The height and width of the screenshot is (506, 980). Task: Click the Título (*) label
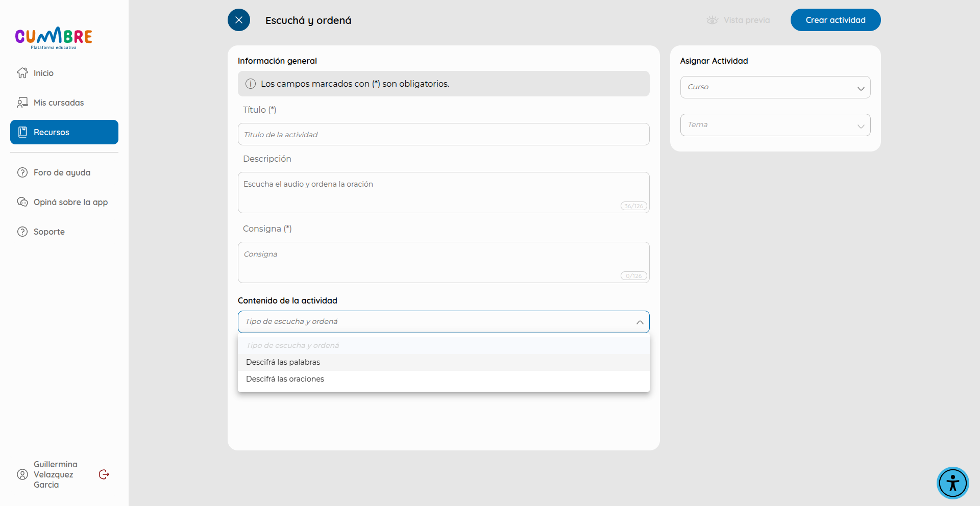(259, 110)
